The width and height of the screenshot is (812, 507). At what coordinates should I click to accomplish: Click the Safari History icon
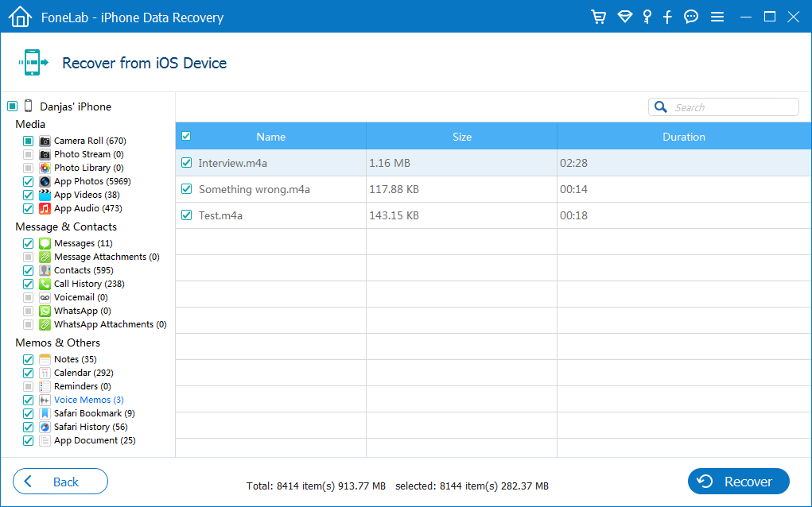tap(45, 427)
